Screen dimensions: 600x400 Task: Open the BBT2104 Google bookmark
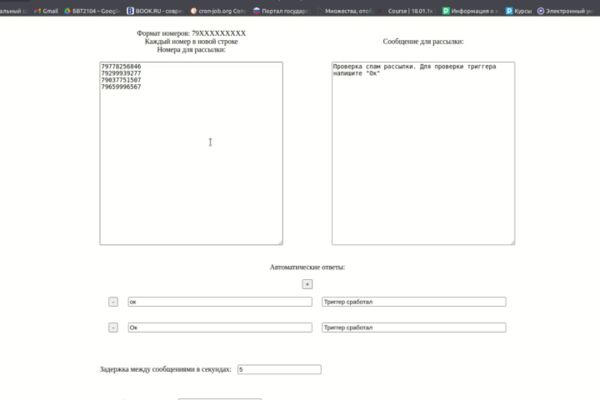[92, 11]
